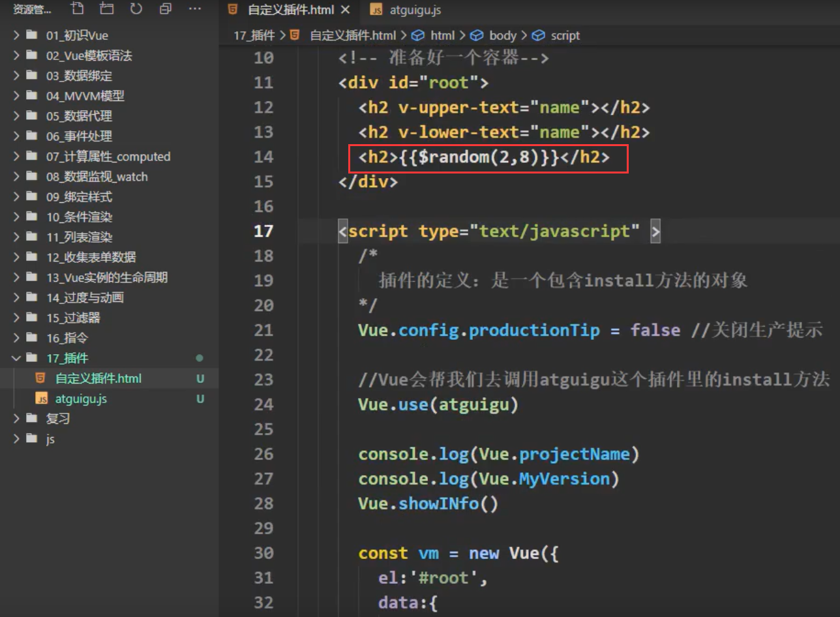
Task: Click the folder icon of 13_Vue实例的生命周期
Action: pos(32,278)
